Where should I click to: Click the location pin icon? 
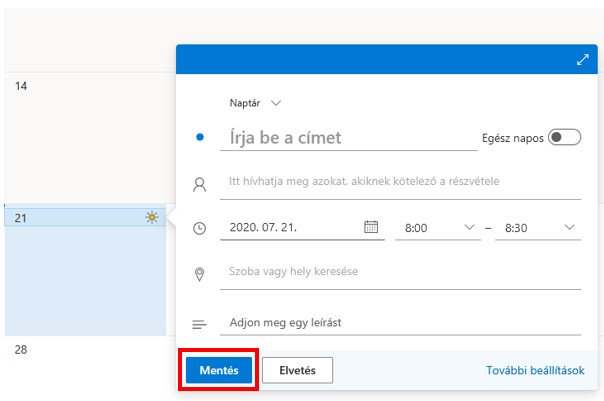coord(200,274)
